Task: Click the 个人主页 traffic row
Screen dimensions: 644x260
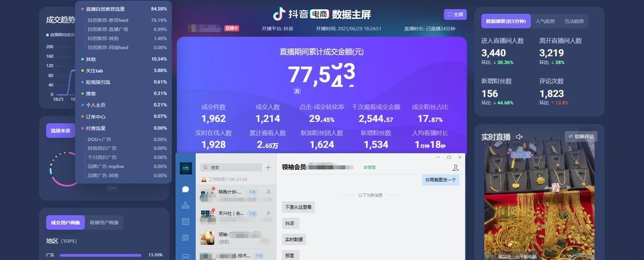Action: [x=123, y=105]
